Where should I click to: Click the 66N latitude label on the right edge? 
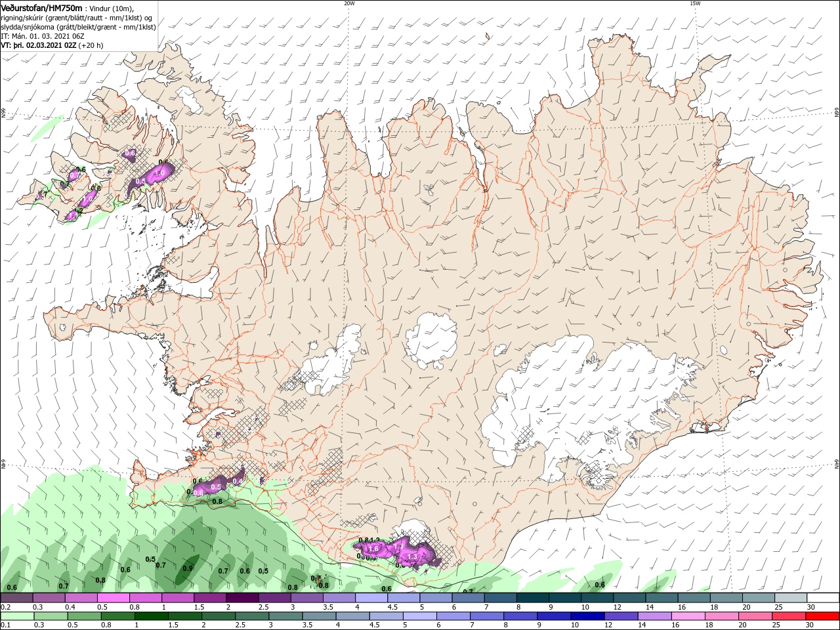[837, 113]
